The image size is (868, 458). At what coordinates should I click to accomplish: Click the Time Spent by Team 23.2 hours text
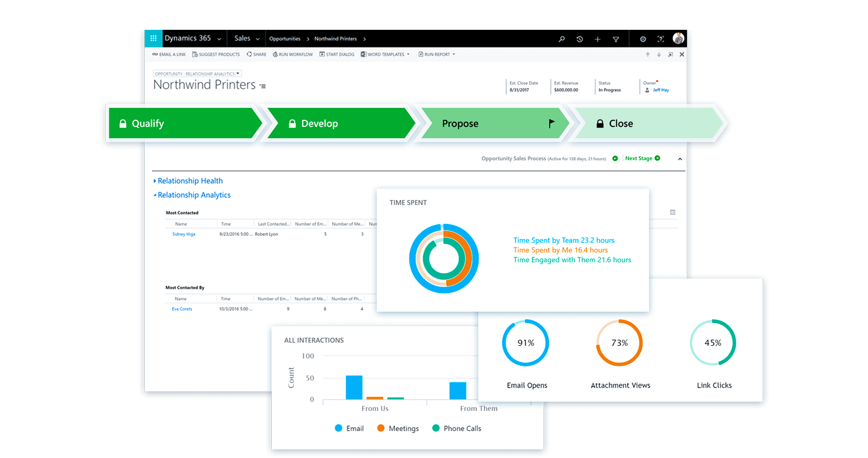pos(564,240)
